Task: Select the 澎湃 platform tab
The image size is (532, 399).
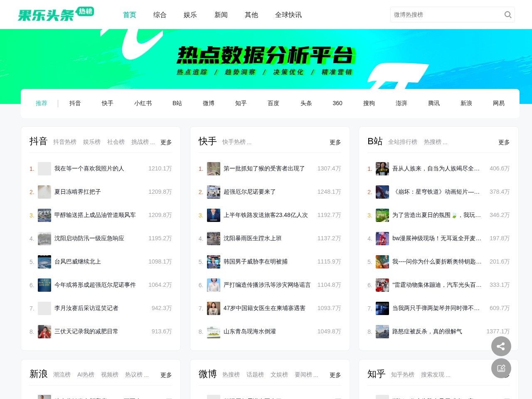Action: point(401,103)
